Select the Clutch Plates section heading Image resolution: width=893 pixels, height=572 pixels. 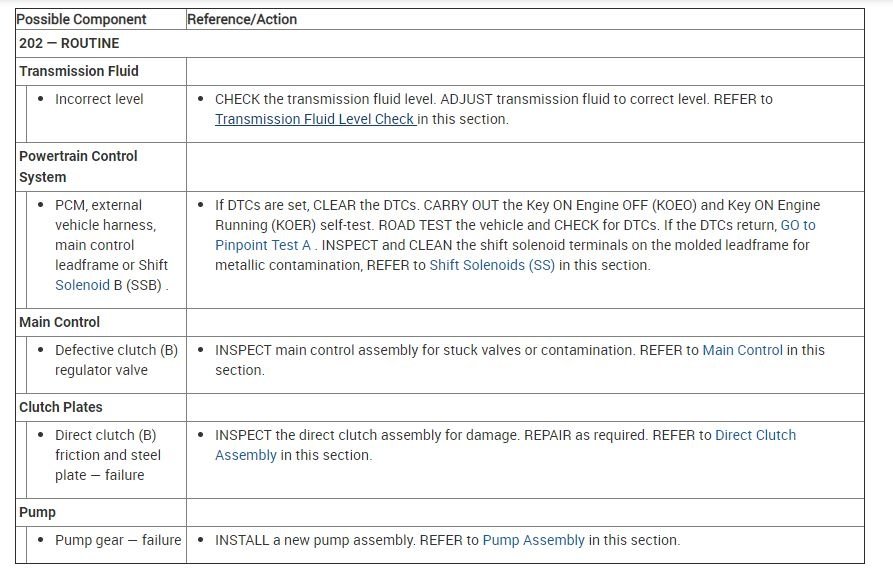click(61, 407)
